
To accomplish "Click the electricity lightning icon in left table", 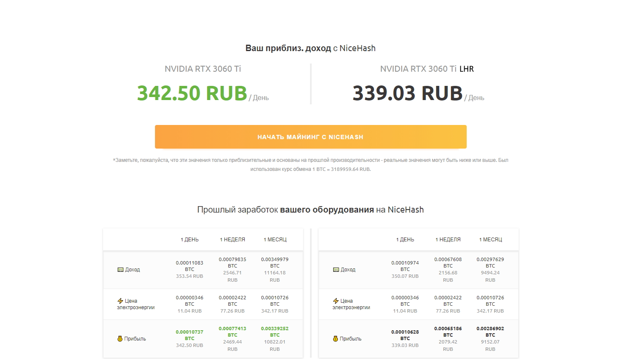I will tap(120, 301).
